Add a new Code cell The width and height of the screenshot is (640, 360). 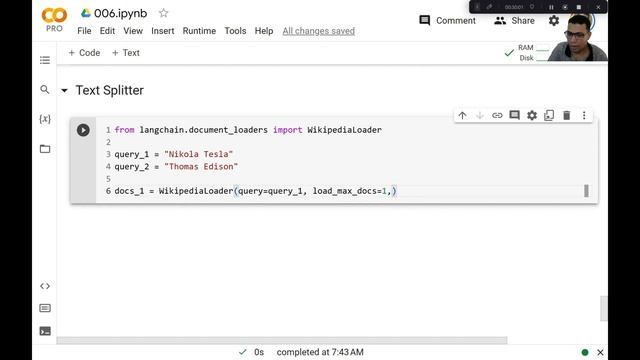pyautogui.click(x=84, y=53)
